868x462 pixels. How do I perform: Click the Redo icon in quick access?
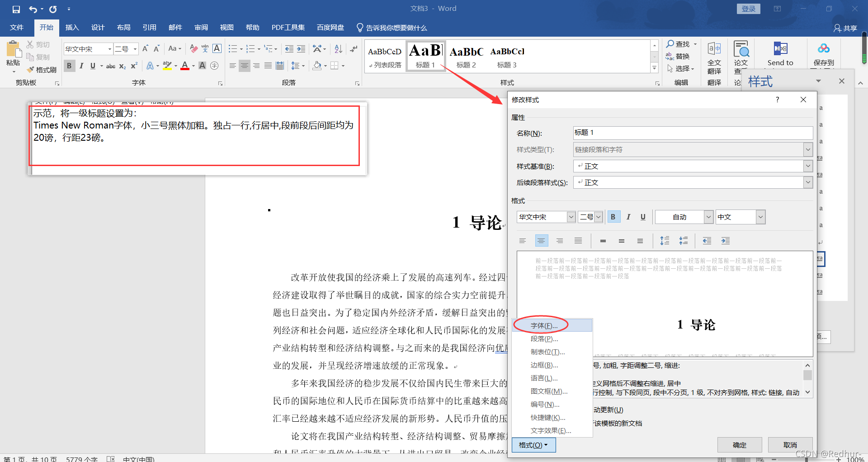pyautogui.click(x=53, y=9)
